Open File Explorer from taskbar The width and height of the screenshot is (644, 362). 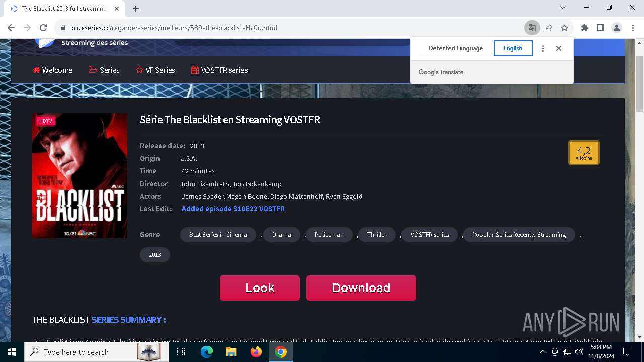[x=231, y=352]
